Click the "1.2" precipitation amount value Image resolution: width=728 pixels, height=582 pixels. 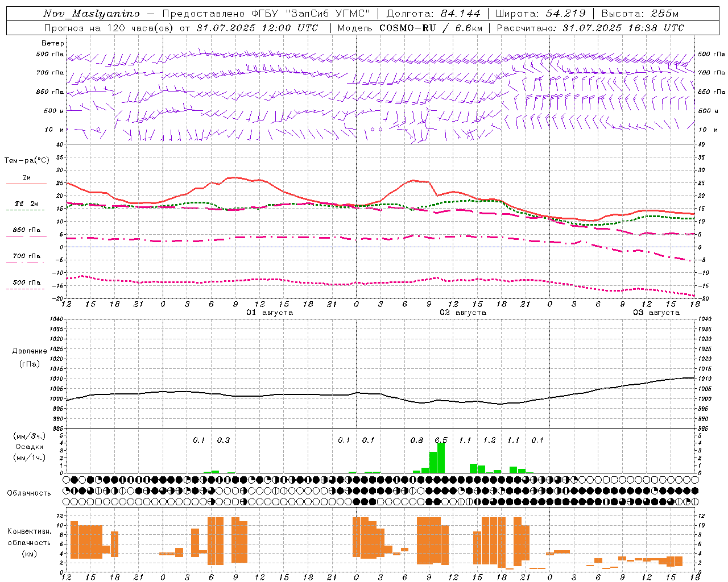489,440
